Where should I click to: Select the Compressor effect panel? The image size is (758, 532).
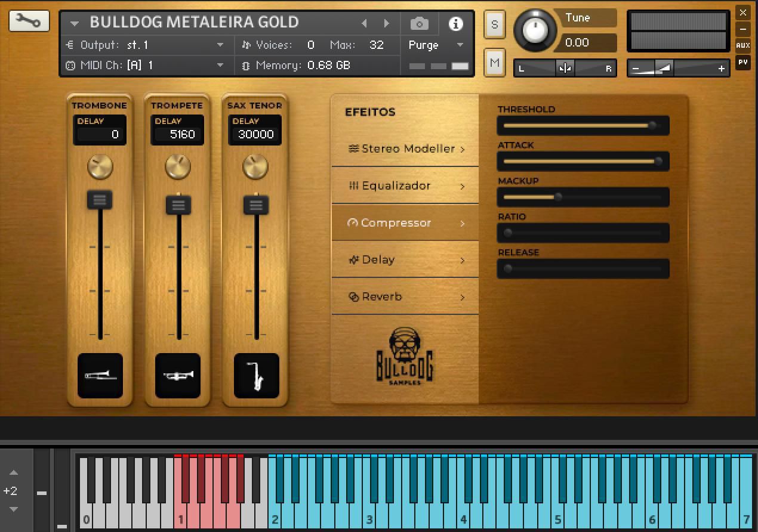coord(405,222)
